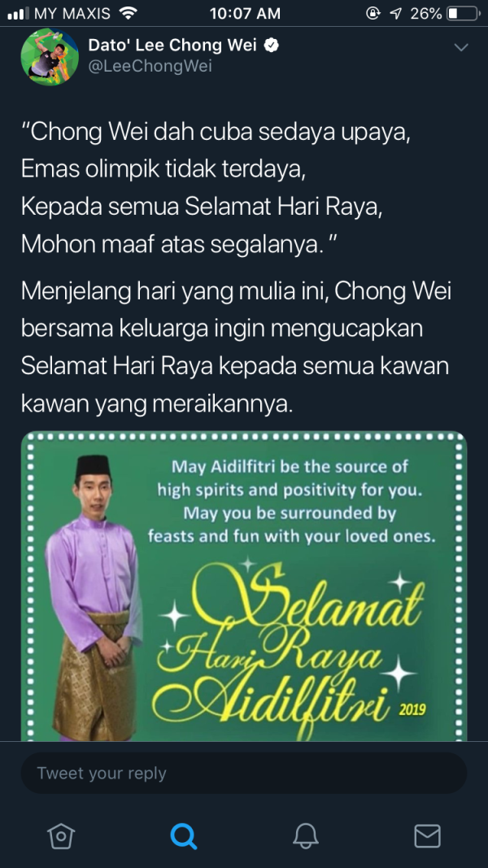Tap Lee Chong Wei's profile avatar
488x868 pixels.
50,56
